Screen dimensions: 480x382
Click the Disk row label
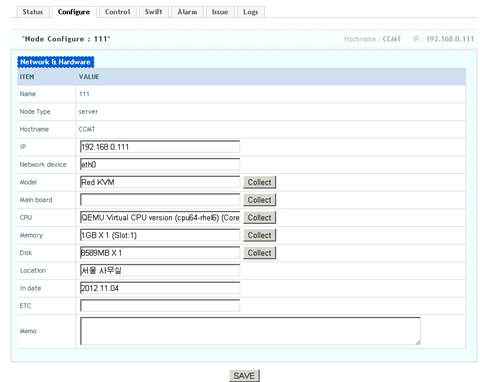26,253
